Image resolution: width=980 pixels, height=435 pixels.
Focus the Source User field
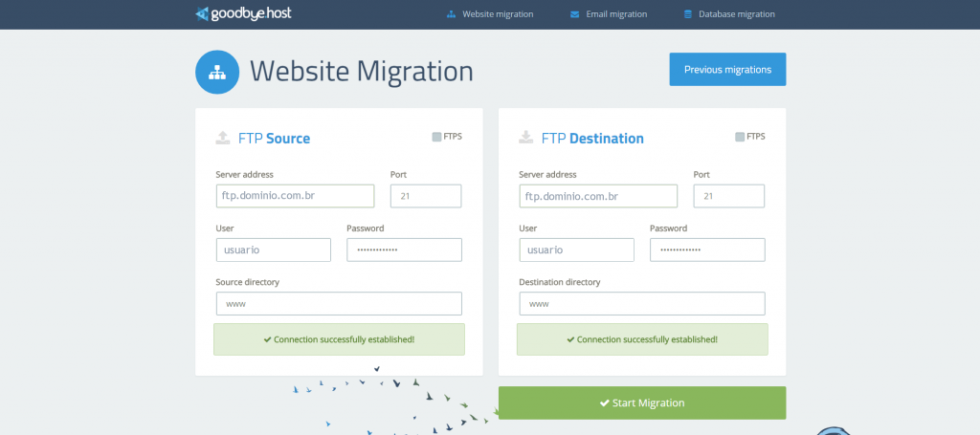click(x=273, y=250)
